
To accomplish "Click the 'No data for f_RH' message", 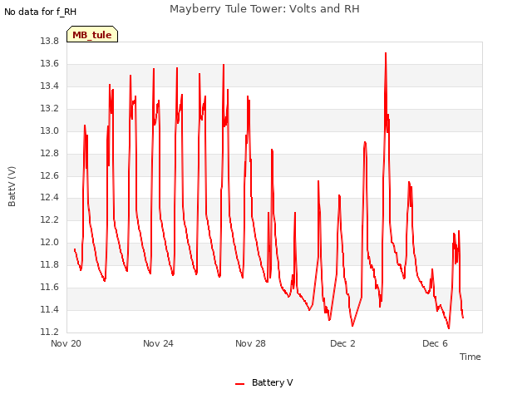I will 40,12.
